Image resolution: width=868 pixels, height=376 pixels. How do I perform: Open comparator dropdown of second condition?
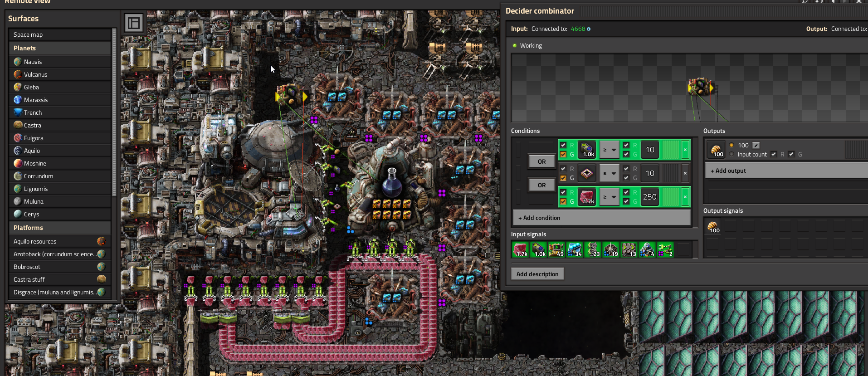tap(609, 173)
